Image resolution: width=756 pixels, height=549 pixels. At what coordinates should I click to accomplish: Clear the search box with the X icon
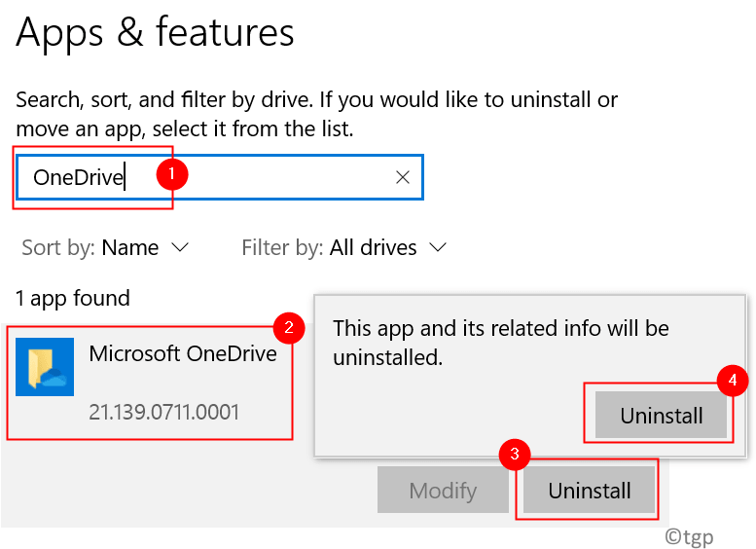pyautogui.click(x=403, y=177)
